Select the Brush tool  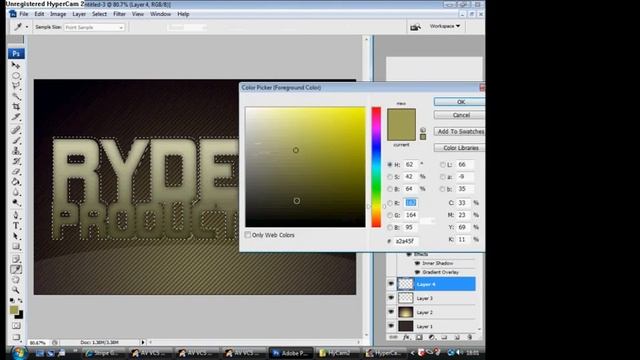16,141
